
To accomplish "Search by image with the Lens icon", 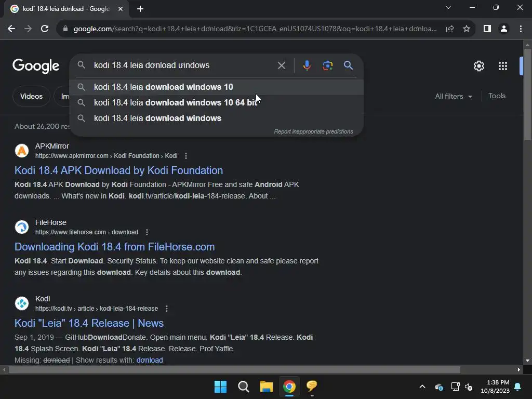I will (328, 65).
